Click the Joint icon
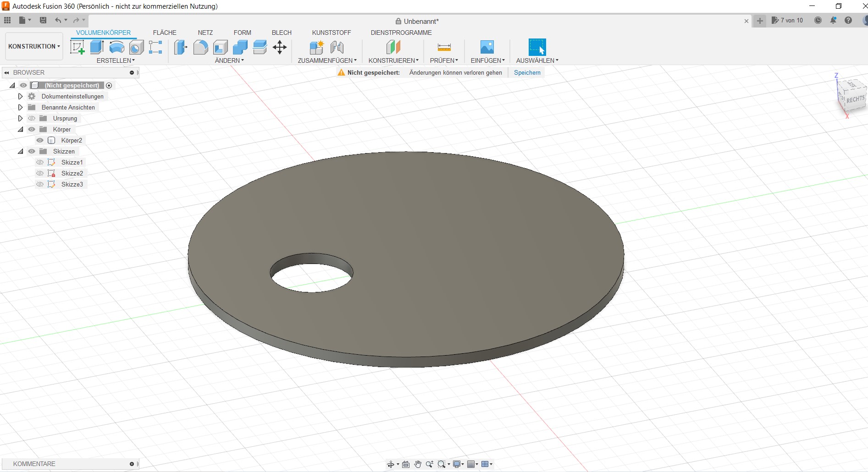This screenshot has width=868, height=472. pos(337,47)
